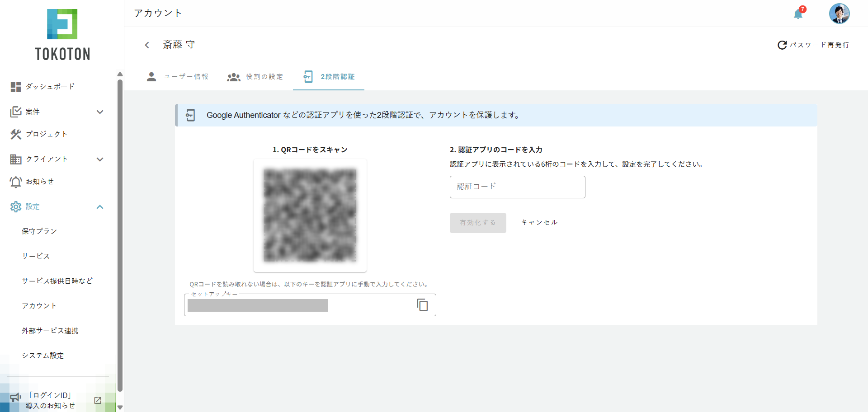This screenshot has height=412, width=868.
Task: Click the セットアップキー field
Action: [310, 305]
